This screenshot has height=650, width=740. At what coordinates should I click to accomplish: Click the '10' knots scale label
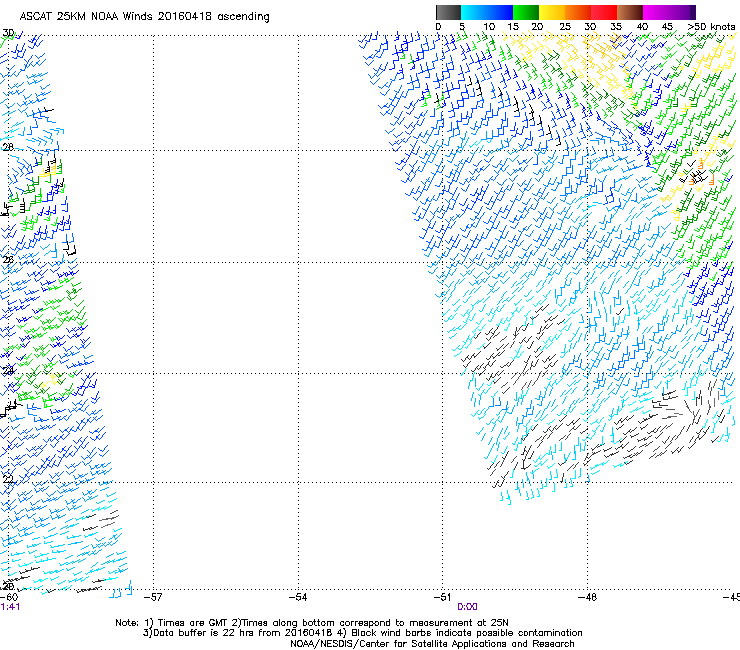click(x=489, y=27)
